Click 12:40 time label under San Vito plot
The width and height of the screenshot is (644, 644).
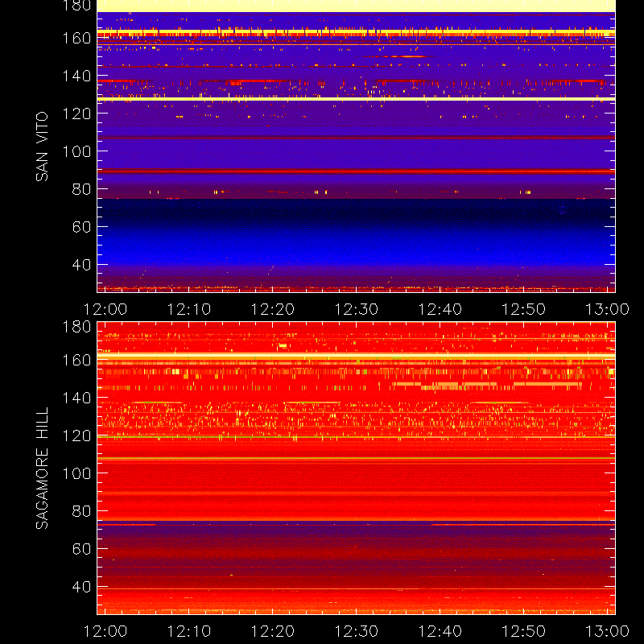click(440, 309)
